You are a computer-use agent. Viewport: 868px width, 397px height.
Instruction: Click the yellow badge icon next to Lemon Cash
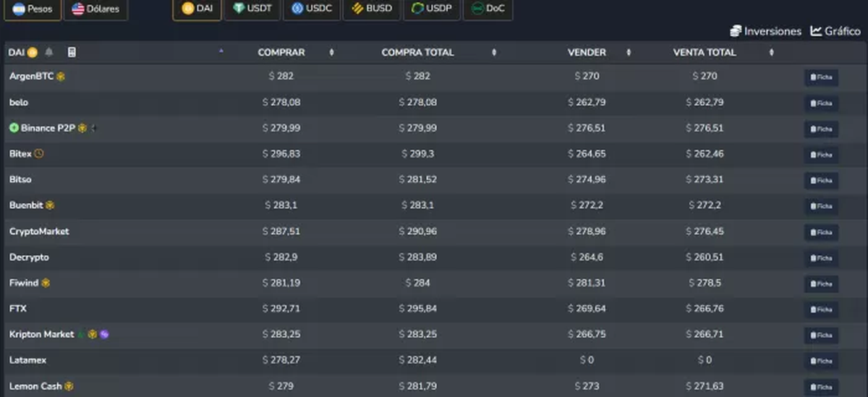pyautogui.click(x=69, y=386)
